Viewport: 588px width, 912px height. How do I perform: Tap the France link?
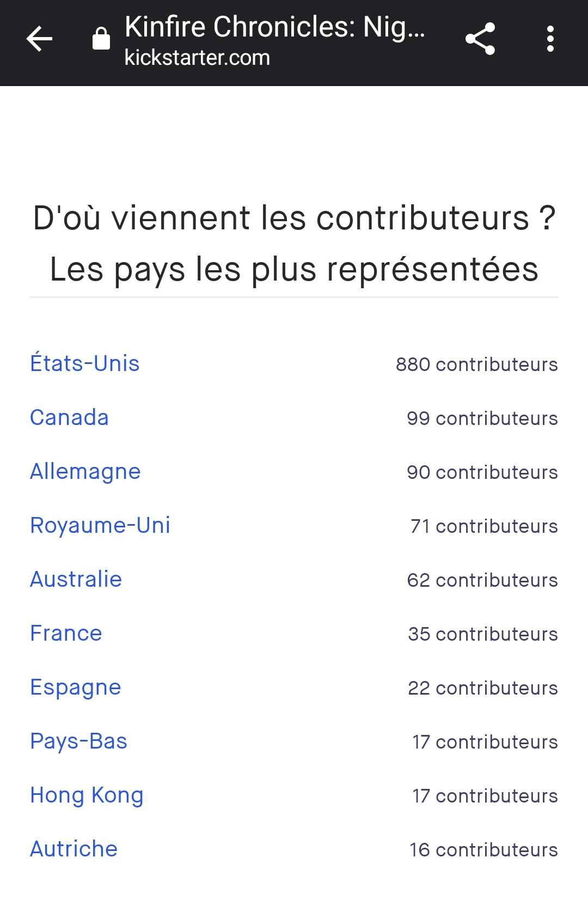[x=66, y=633]
